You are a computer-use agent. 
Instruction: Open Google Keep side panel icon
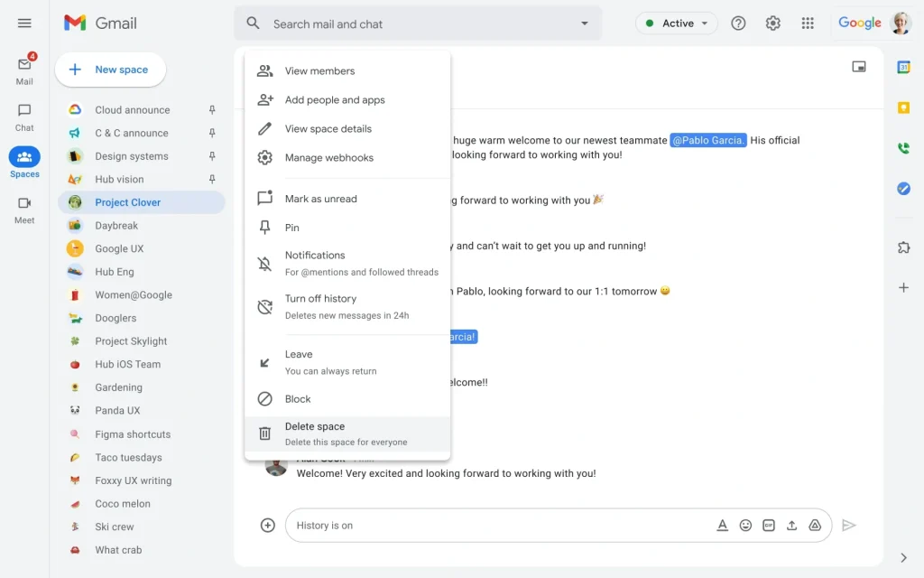(903, 107)
